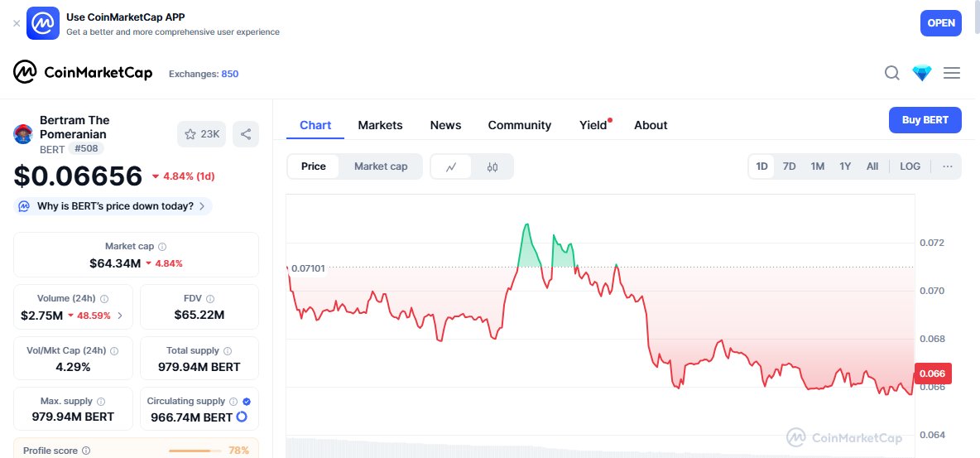Viewport: 980px width, 458px height.
Task: Expand the chevron beside price-down question
Action: [x=202, y=206]
